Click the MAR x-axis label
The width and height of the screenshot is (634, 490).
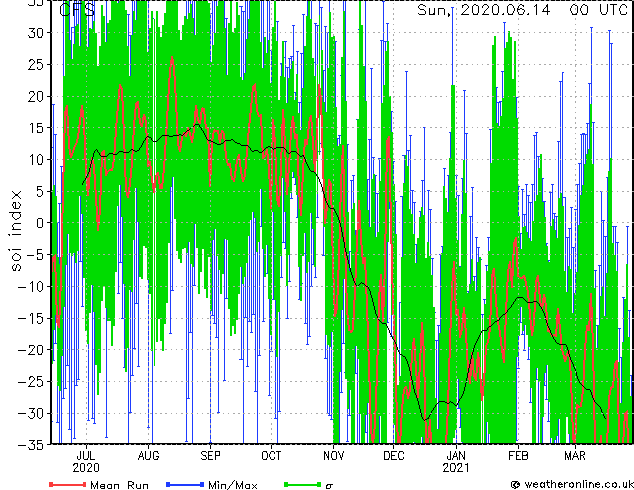click(575, 456)
